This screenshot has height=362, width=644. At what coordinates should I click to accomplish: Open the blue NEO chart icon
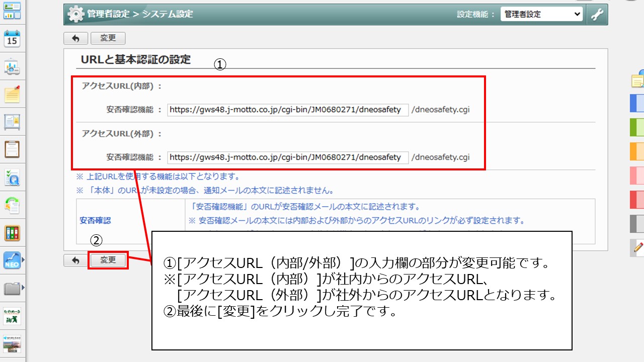12,260
